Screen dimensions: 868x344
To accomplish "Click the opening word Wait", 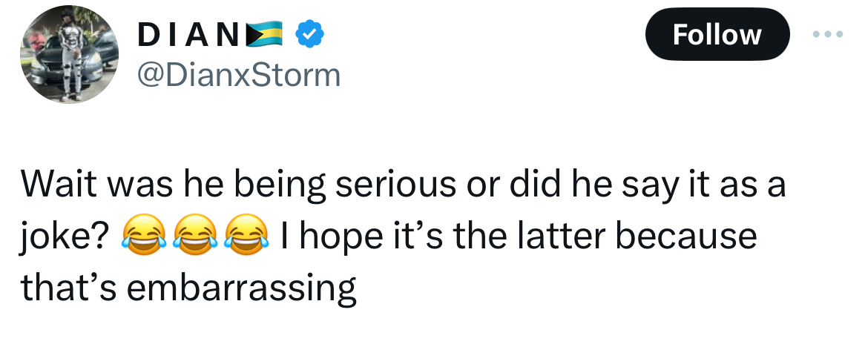I will coord(61,185).
